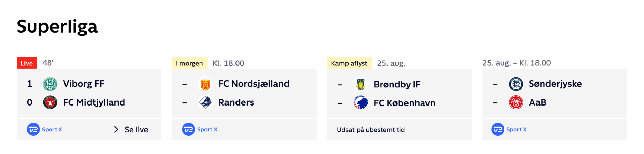Open the FC København team name
644x154 pixels.
coord(404,103)
